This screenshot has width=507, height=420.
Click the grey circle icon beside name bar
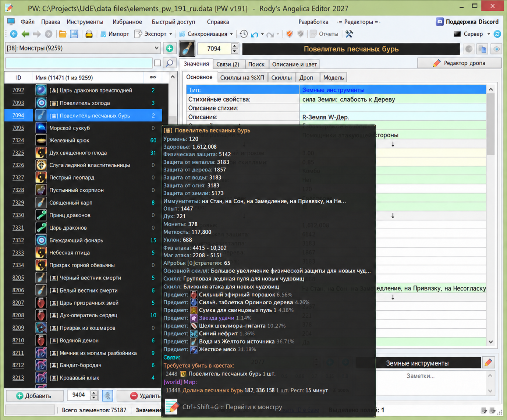pos(469,49)
